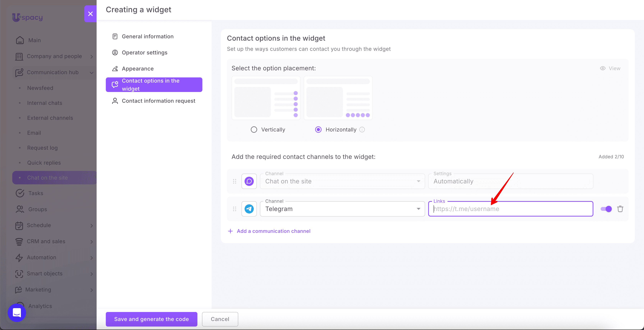Open External channels in sidebar
This screenshot has width=644, height=330.
tap(50, 118)
